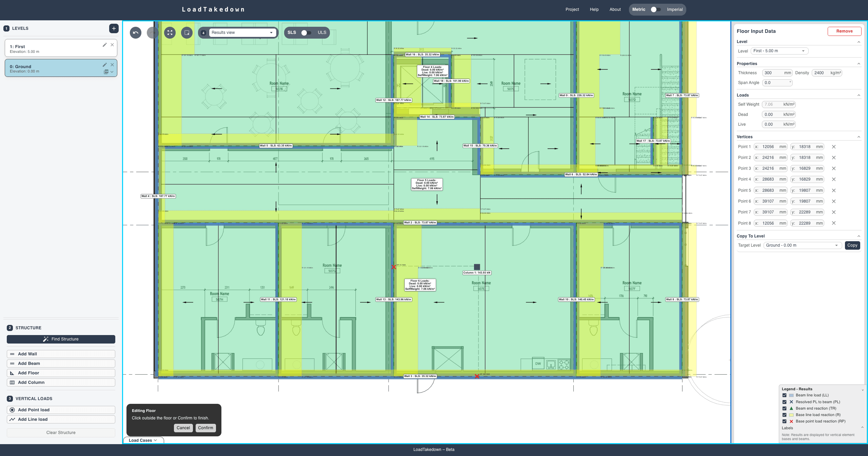
Task: Click the edit pencil icon for the First level
Action: (x=105, y=44)
